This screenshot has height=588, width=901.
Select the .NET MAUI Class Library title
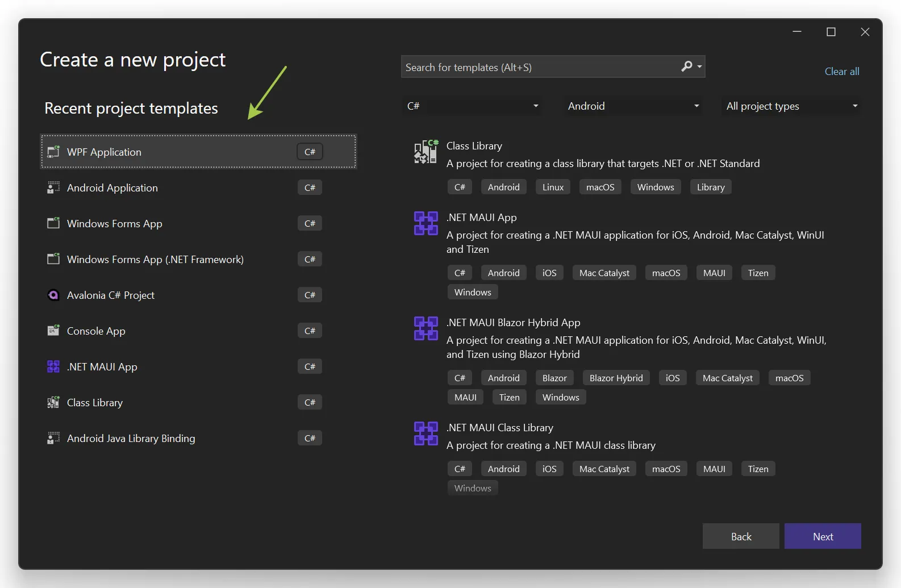click(500, 428)
